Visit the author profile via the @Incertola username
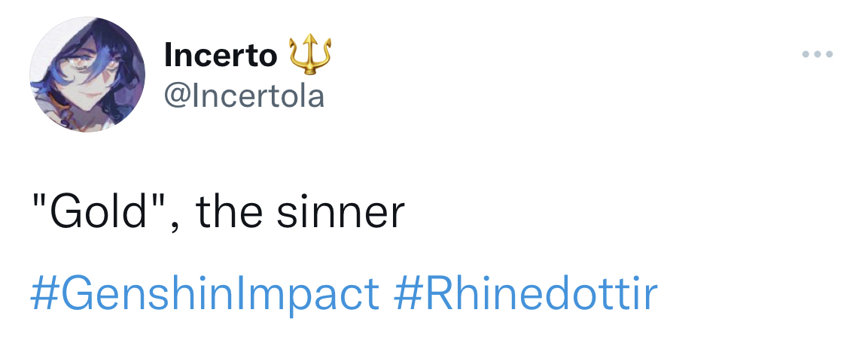868x346 pixels. (x=244, y=97)
